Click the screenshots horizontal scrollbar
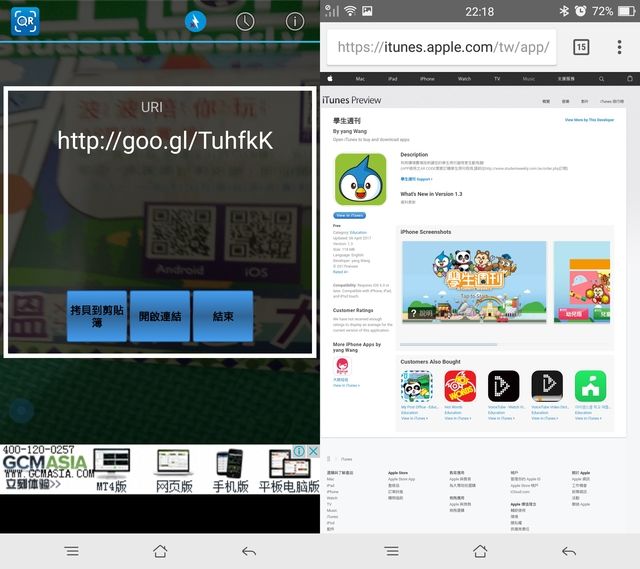 [448, 345]
